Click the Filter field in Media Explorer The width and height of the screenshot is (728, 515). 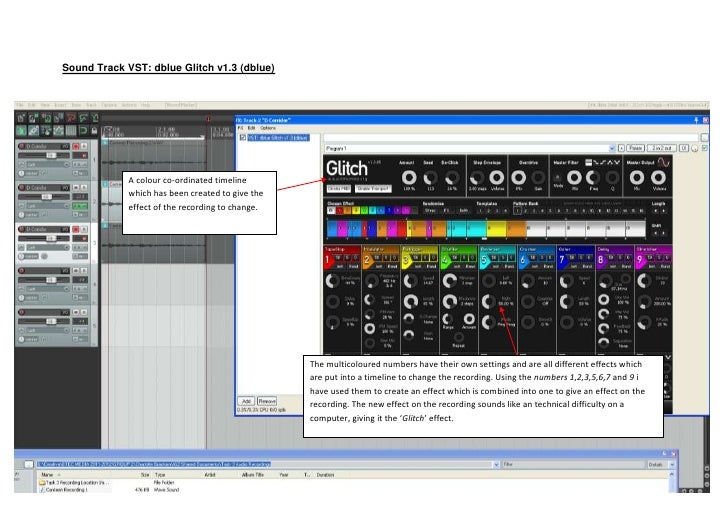pyautogui.click(x=574, y=464)
